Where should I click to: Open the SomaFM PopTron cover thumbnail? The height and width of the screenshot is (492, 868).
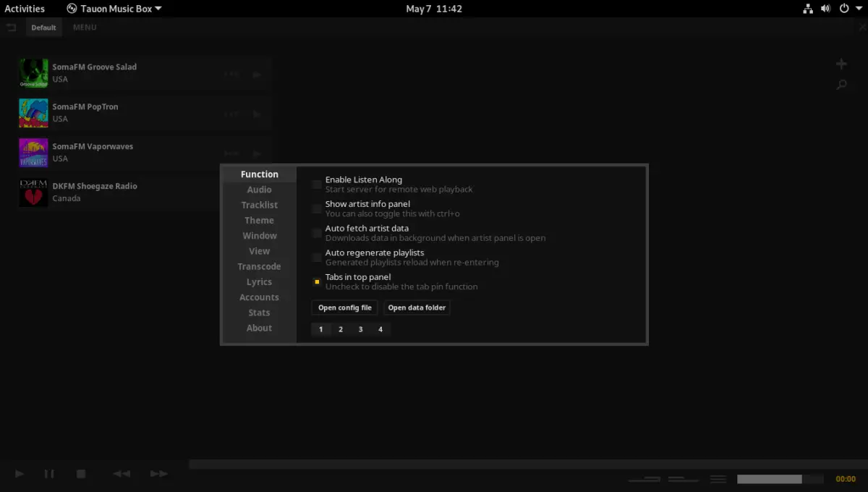coord(33,113)
